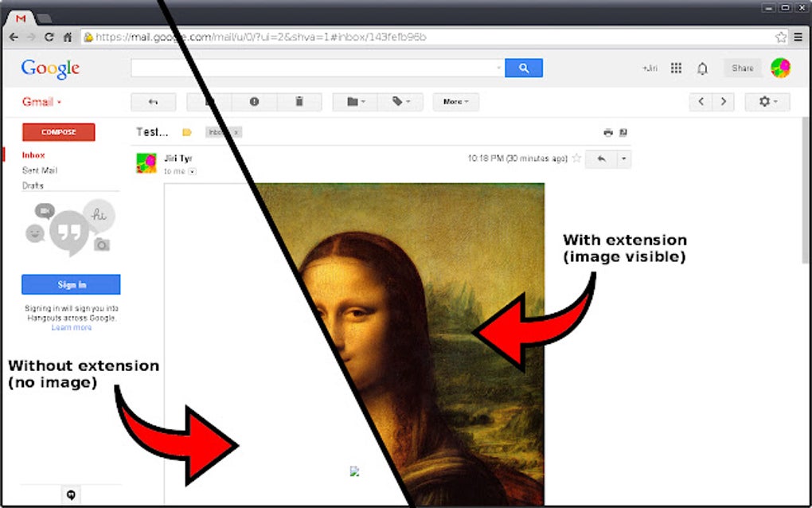Open the notifications bell
812x508 pixels.
pyautogui.click(x=701, y=68)
